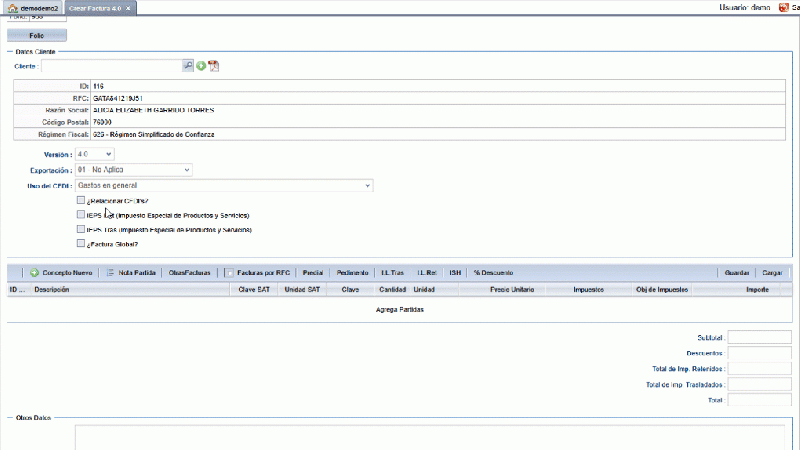Add a Concepto Nuevo item
Image resolution: width=800 pixels, height=450 pixels.
pyautogui.click(x=61, y=272)
